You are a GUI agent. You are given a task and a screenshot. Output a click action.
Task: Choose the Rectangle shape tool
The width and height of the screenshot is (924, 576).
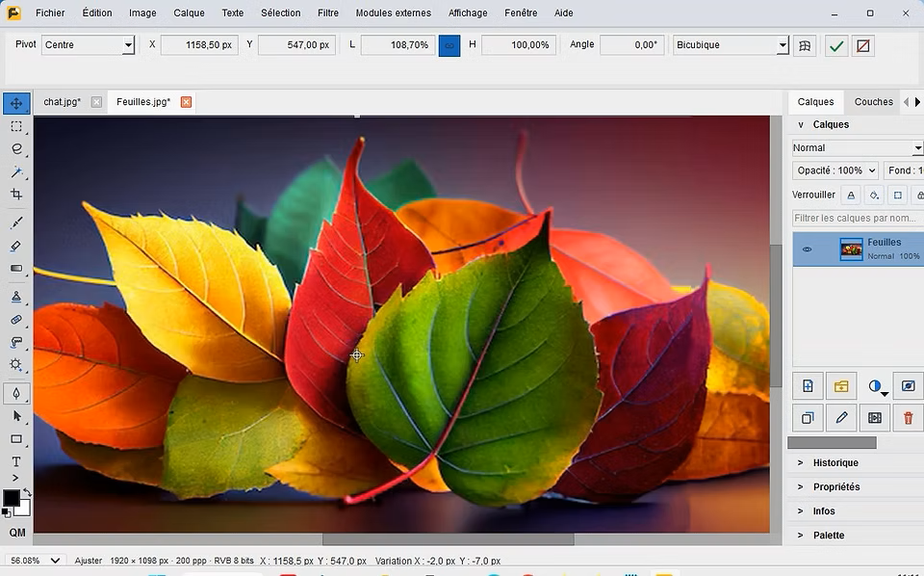[16, 439]
